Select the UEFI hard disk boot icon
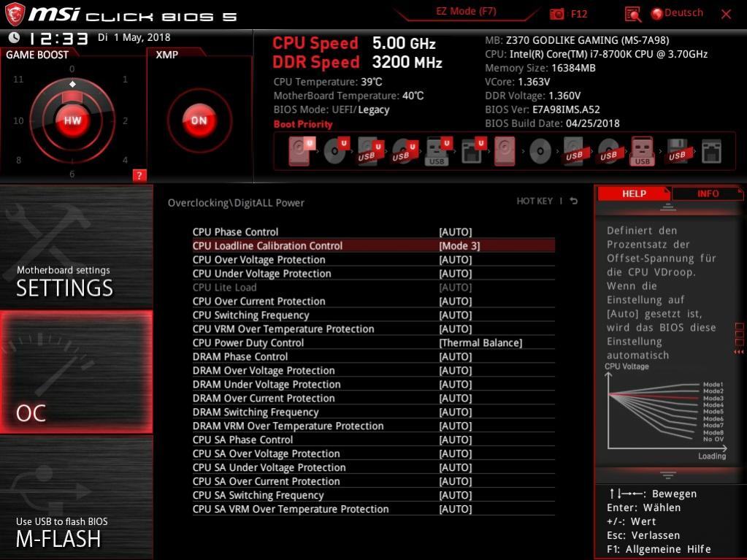This screenshot has height=560, width=747. click(x=301, y=151)
